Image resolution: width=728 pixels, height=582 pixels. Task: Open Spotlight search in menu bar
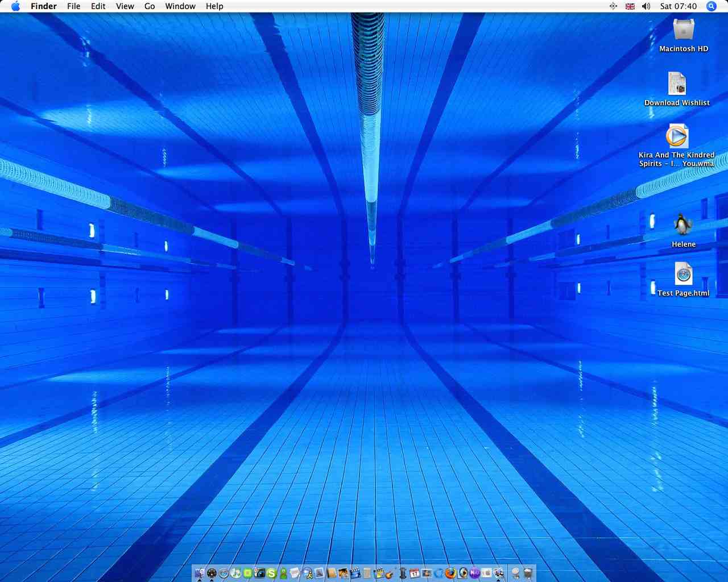click(x=711, y=6)
